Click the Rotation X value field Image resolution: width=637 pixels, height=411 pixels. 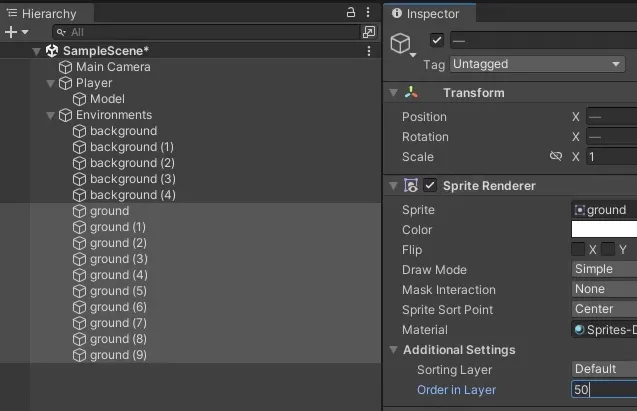tap(612, 137)
